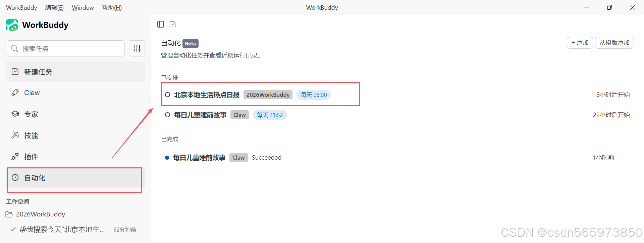Viewport: 644px width, 243px height.
Task: Select 自动化 in the sidebar
Action: tap(75, 177)
